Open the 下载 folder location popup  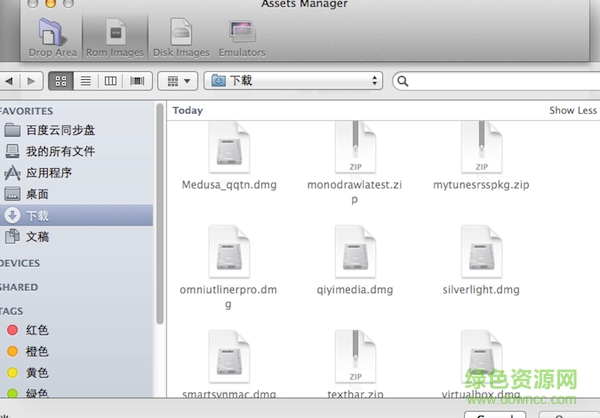click(x=293, y=81)
